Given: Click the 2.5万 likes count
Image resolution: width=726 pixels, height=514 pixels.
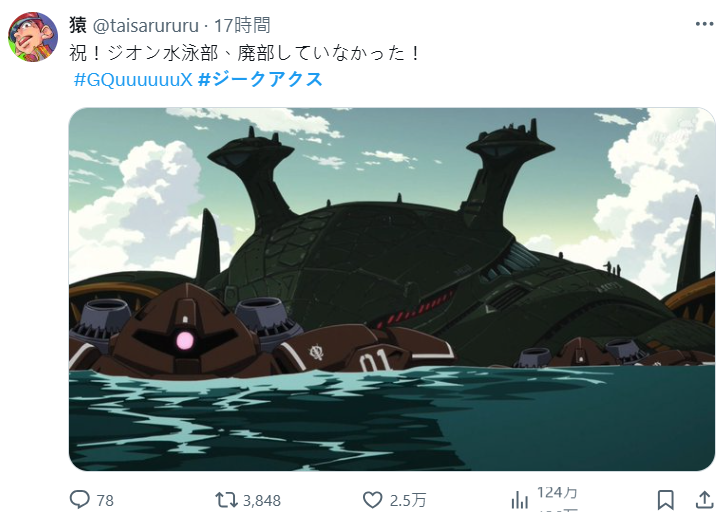Looking at the screenshot, I should tap(407, 501).
